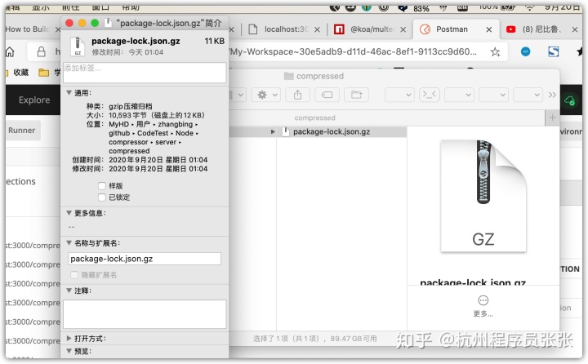
Task: Click the blue round extension icon
Action: pos(526,51)
